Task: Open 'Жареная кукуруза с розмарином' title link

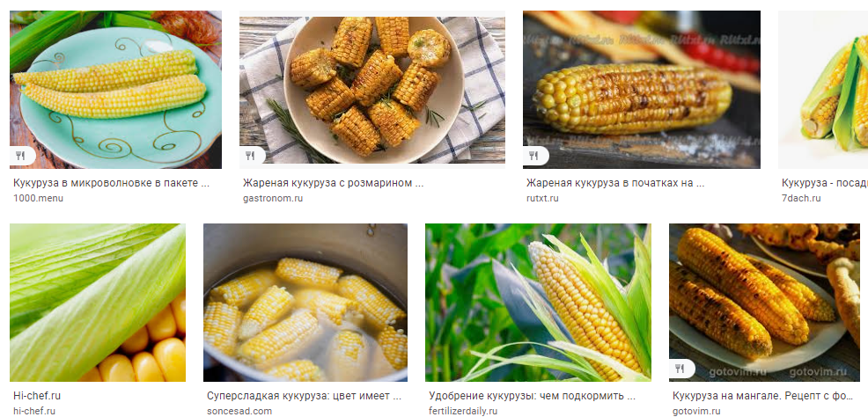Action: click(x=334, y=183)
